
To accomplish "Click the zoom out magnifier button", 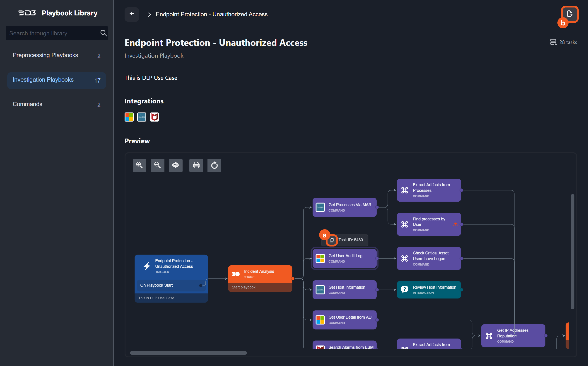I will (157, 165).
